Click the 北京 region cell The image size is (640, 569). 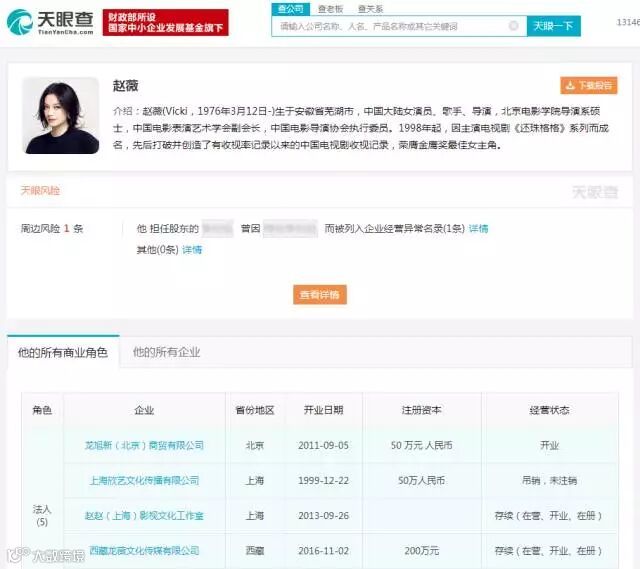point(255,445)
